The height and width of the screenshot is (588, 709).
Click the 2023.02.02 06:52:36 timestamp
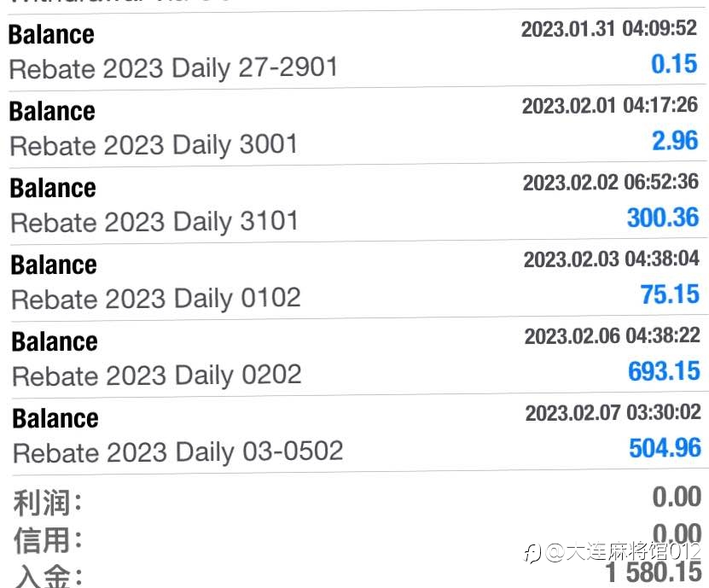(x=610, y=183)
